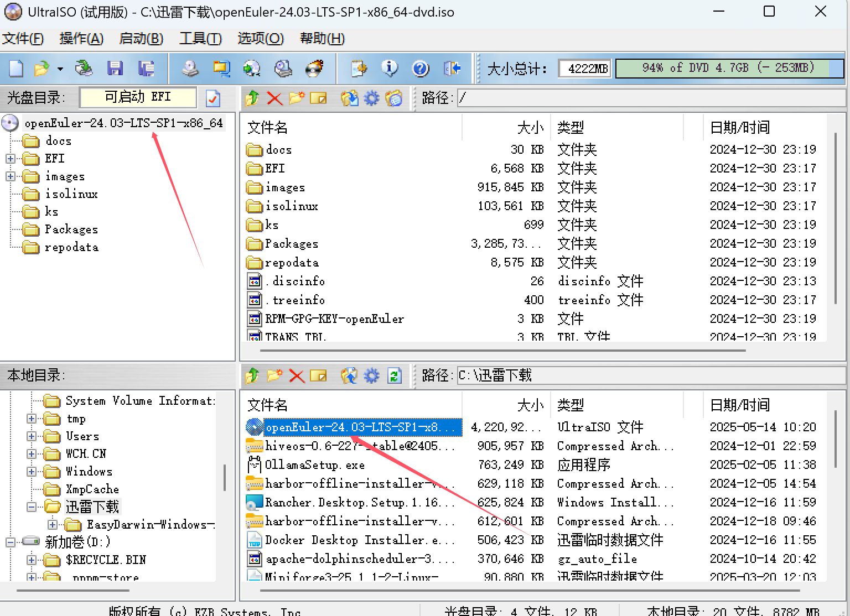Click the 可启动 EFI boot type field
Image resolution: width=850 pixels, height=616 pixels.
coord(138,97)
